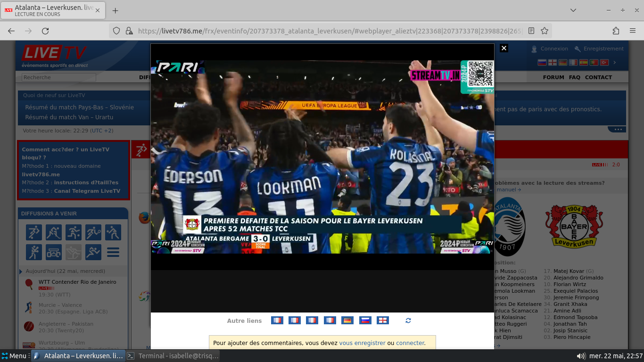Open the Firefox extensions menu
Viewport: 644px width, 362px height.
pos(616,31)
